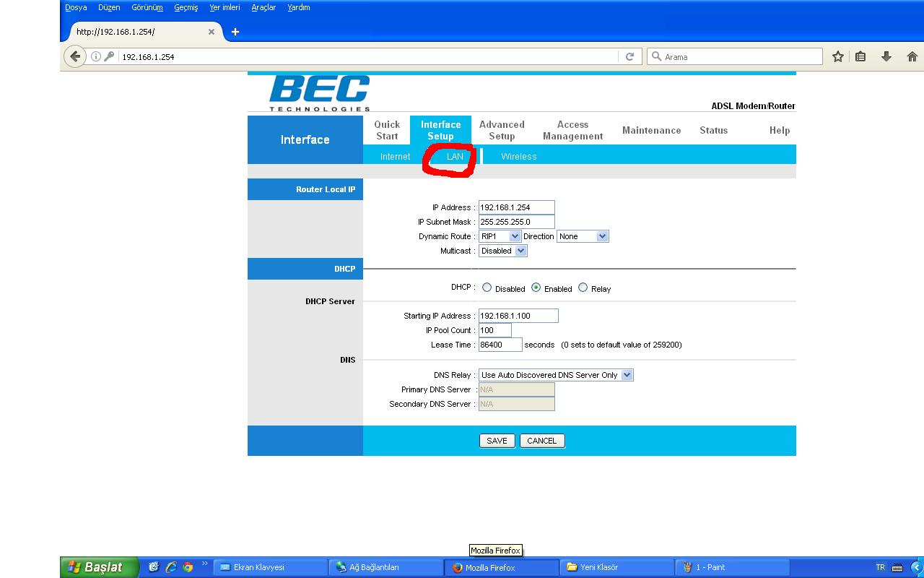Open the downloads arrow icon
Image resolution: width=924 pixels, height=578 pixels.
coord(886,56)
